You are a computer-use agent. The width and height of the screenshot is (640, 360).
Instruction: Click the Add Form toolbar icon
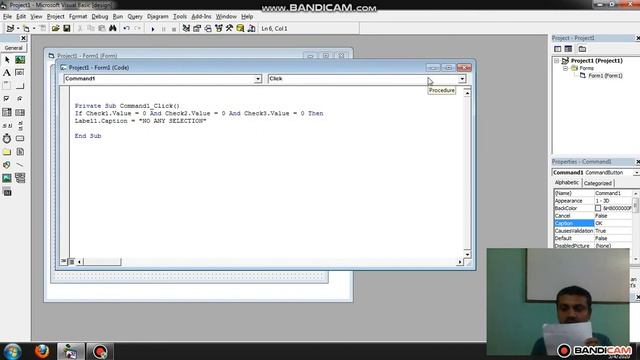pyautogui.click(x=26, y=28)
